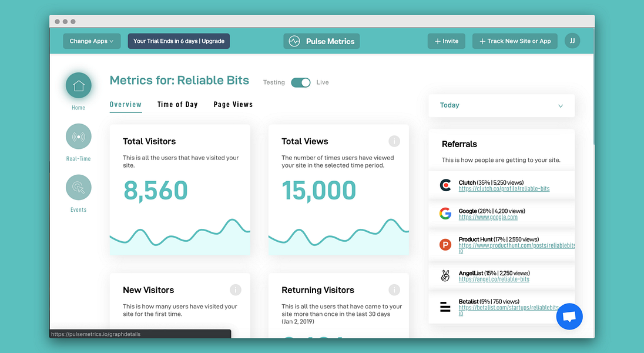Click the trial Upgrade button
Image resolution: width=644 pixels, height=353 pixels.
pyautogui.click(x=179, y=41)
